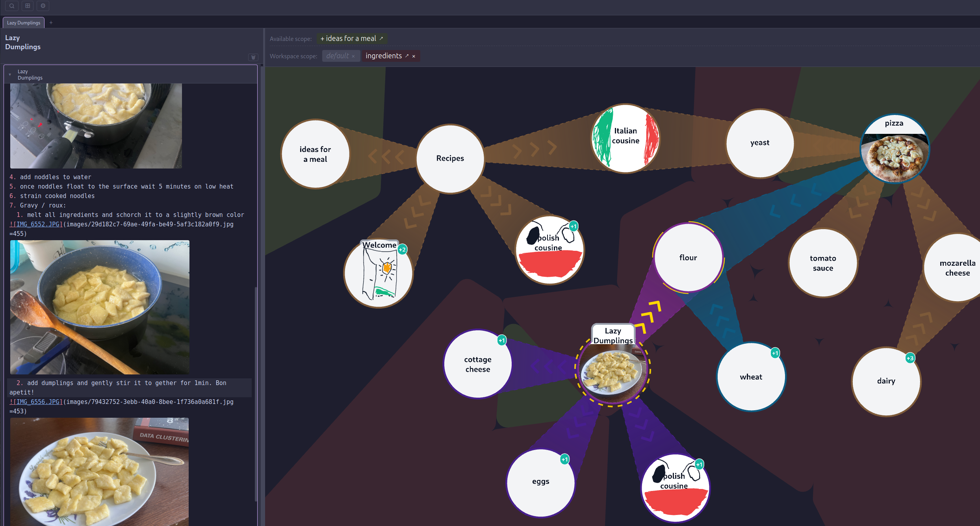Image resolution: width=980 pixels, height=526 pixels.
Task: Click +2 badge on Welcome node
Action: [402, 250]
